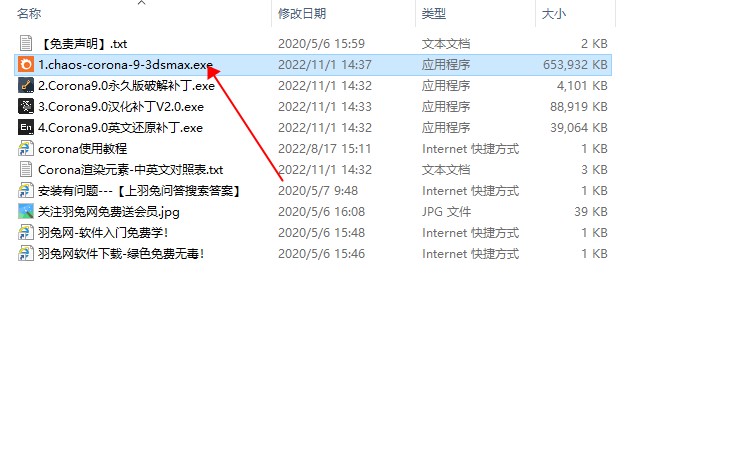Click the date 2020/5/7 9:48
Viewport: 738px width, 476px height.
click(x=318, y=191)
